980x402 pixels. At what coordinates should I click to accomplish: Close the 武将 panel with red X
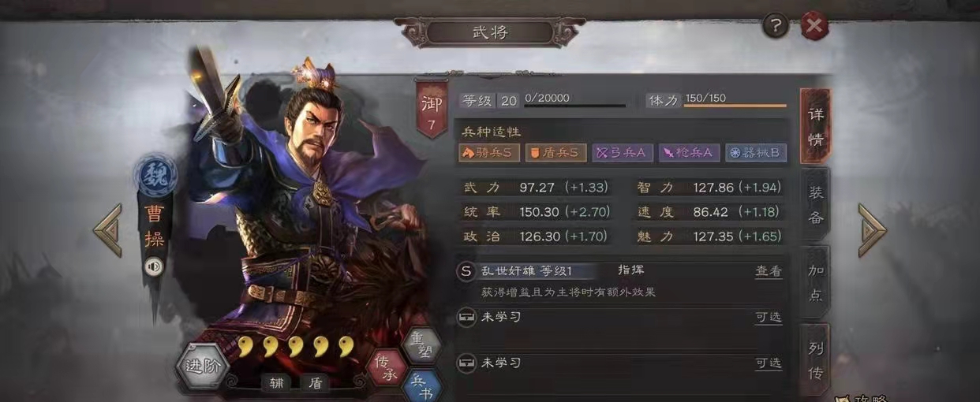pyautogui.click(x=814, y=27)
